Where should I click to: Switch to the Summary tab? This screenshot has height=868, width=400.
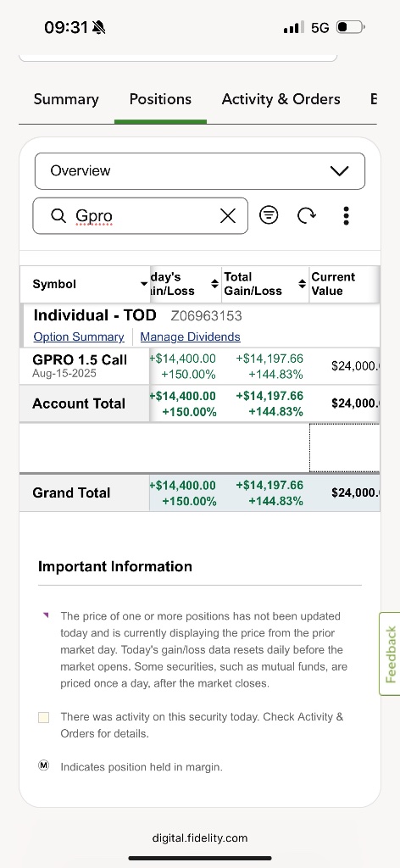tap(66, 99)
